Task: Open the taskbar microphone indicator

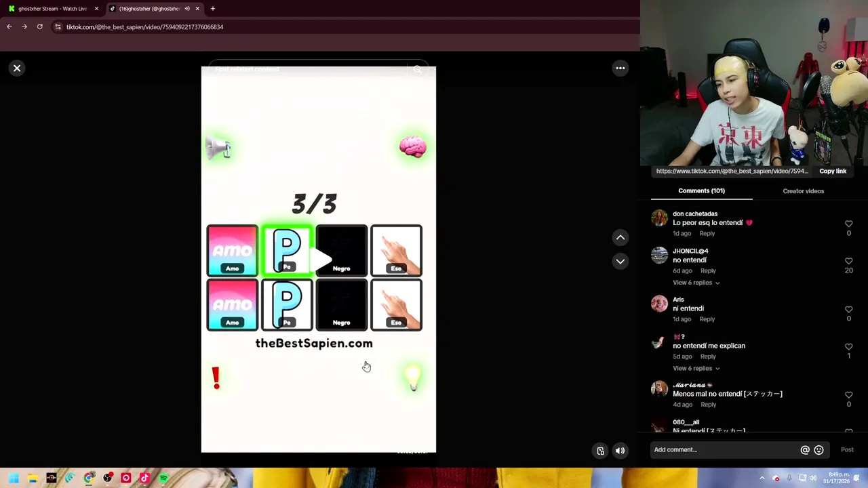Action: coord(789,479)
